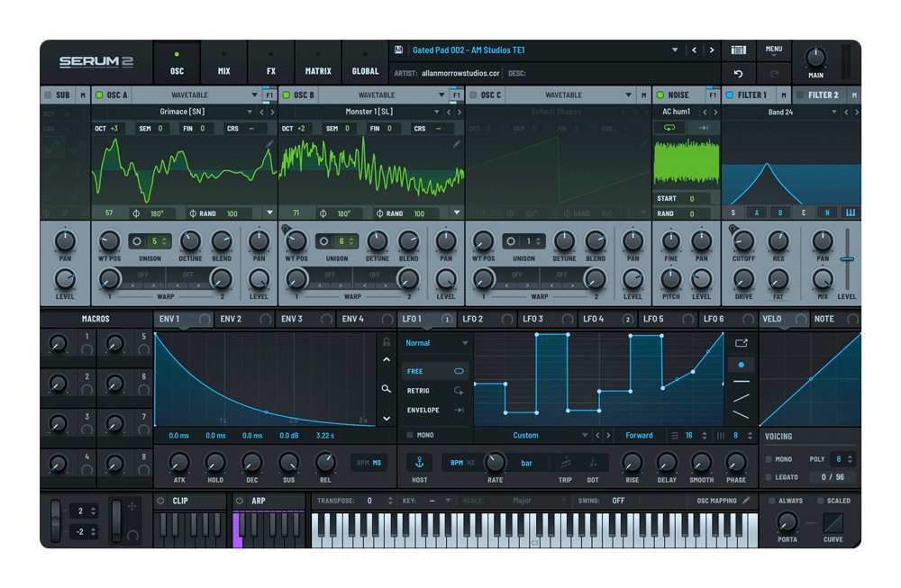The width and height of the screenshot is (901, 588).
Task: Go to the previous preset
Action: point(694,50)
